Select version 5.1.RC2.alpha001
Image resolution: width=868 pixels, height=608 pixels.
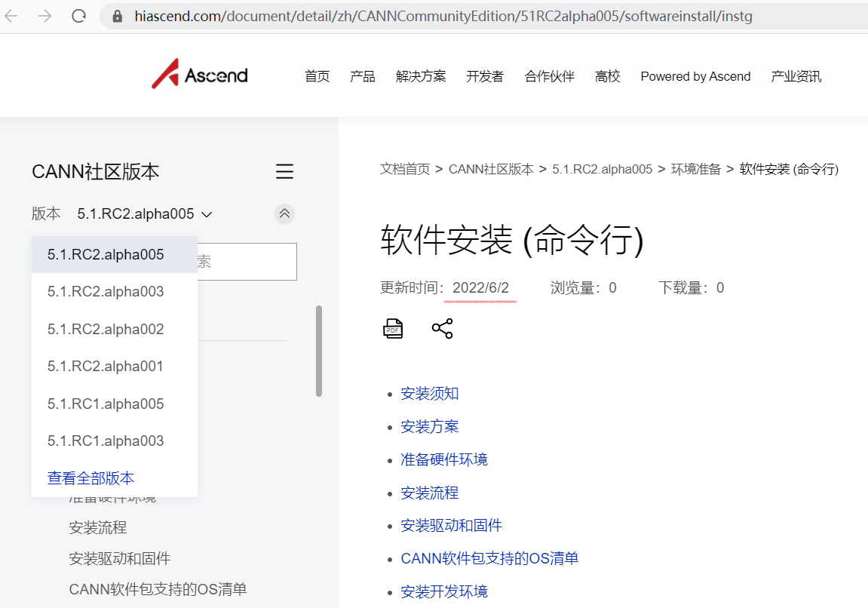click(x=115, y=366)
